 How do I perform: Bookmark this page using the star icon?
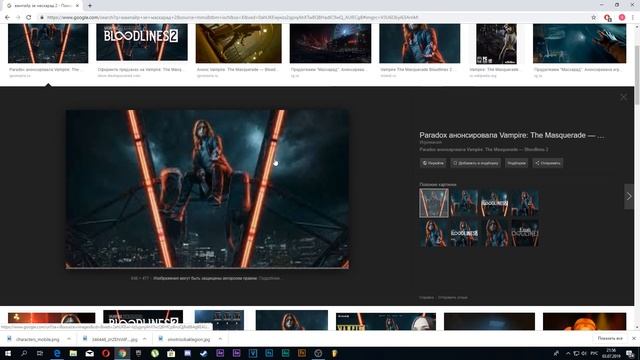pos(593,18)
